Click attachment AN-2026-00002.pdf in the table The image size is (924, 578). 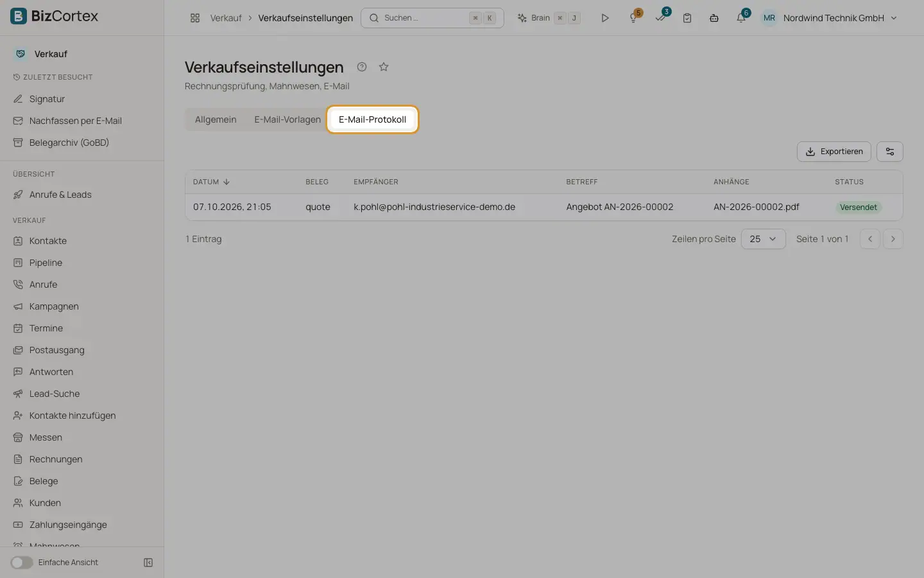click(x=757, y=207)
